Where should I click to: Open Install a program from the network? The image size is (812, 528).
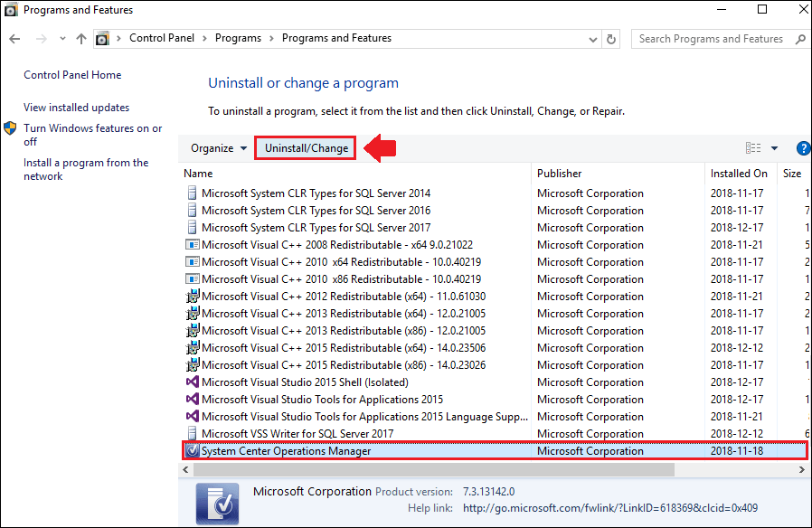[86, 169]
